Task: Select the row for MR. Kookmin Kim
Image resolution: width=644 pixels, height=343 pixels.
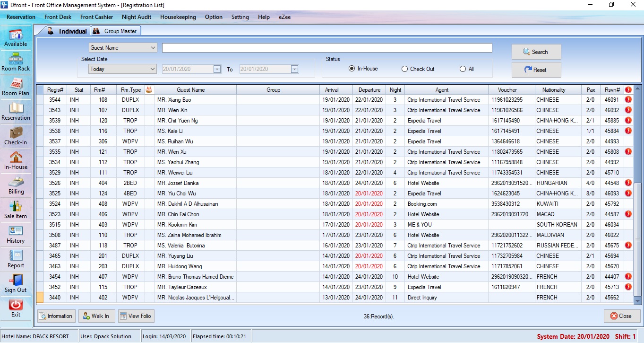Action: [x=335, y=225]
